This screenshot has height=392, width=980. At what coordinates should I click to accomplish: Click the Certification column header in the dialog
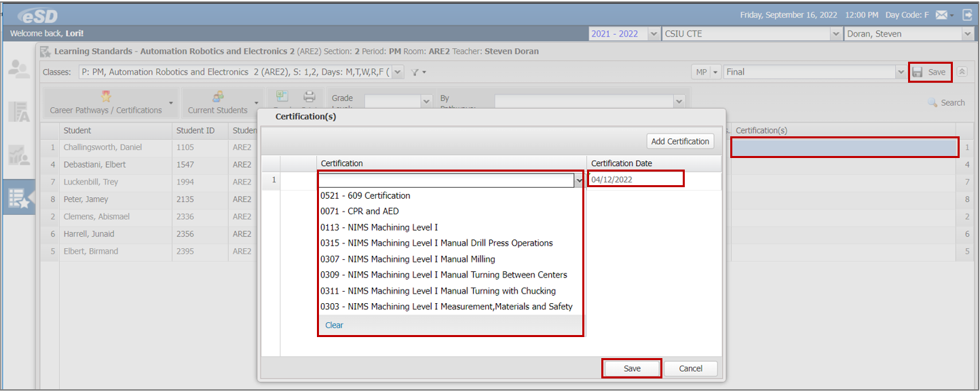[x=451, y=163]
